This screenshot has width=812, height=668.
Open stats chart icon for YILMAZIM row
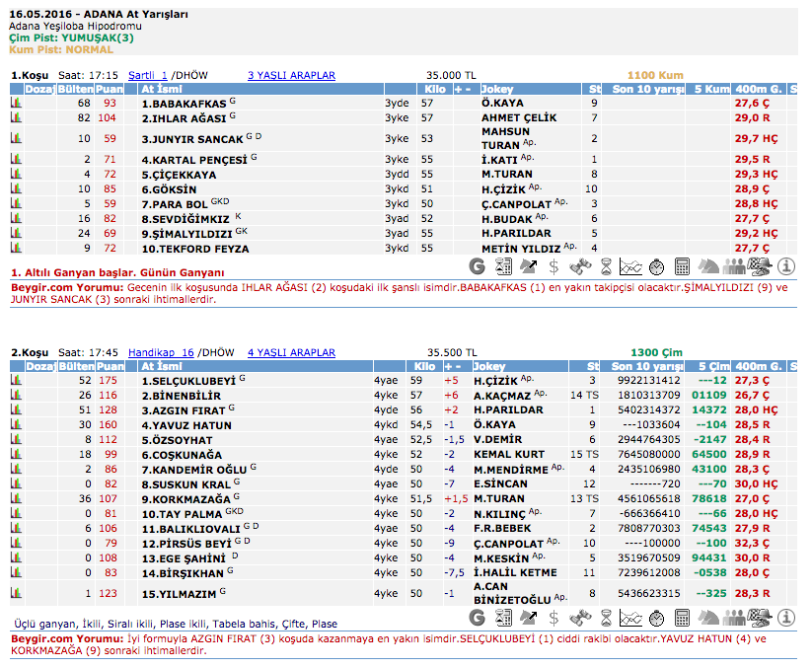point(16,593)
